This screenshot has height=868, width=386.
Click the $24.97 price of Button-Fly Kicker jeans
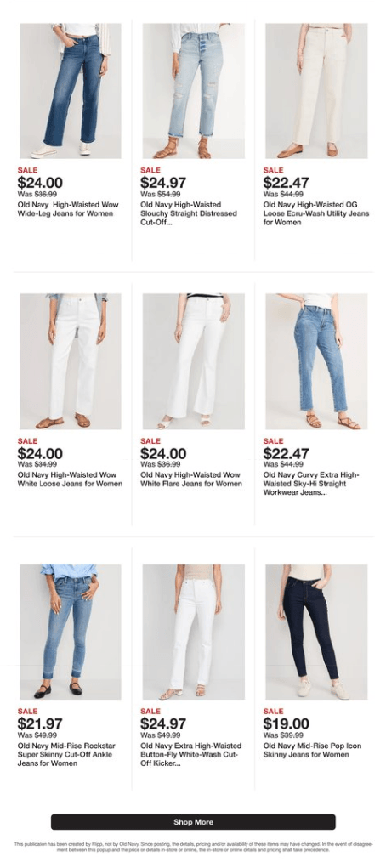(x=163, y=723)
